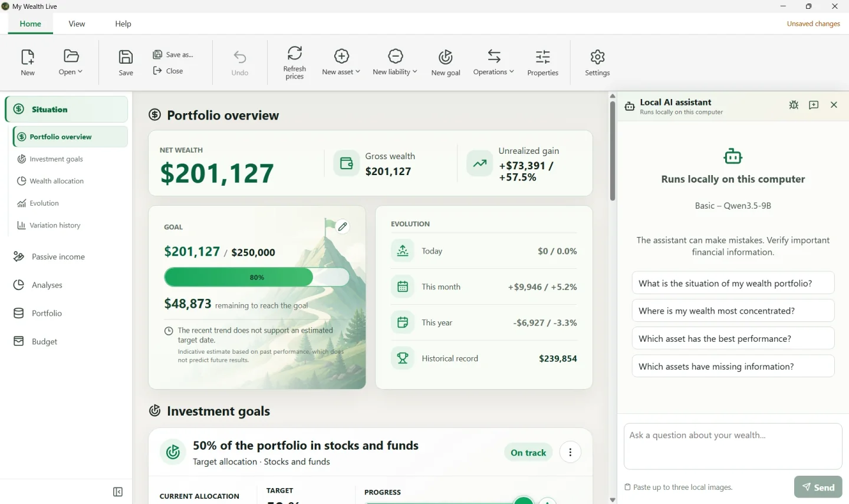
Task: Click the Today evolution icon
Action: pos(403,251)
